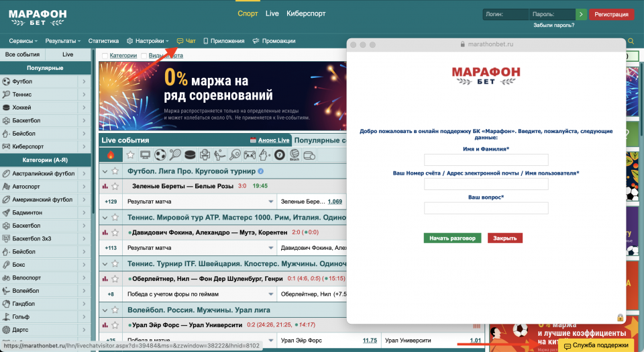Screen dimensions: 644x352
Task: Open the Статистика page
Action: tap(103, 41)
